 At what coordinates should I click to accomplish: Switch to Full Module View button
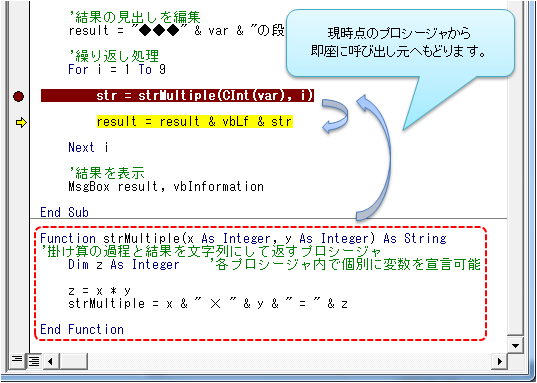point(34,361)
